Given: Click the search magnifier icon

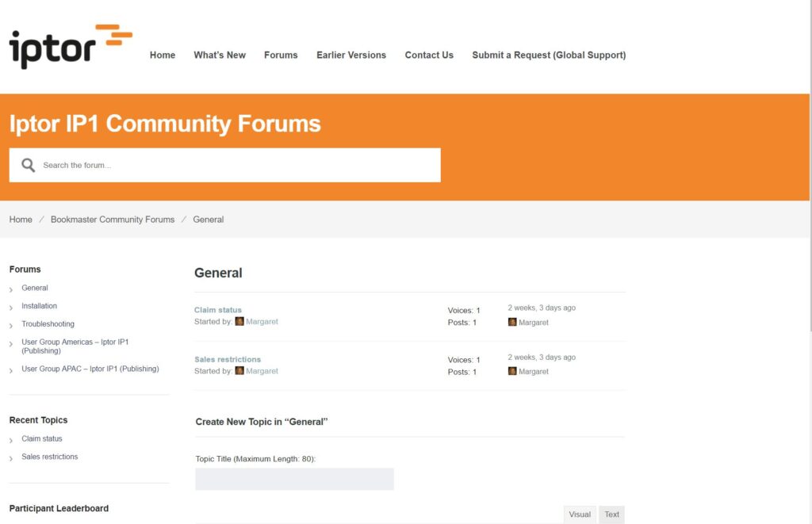Looking at the screenshot, I should point(28,165).
